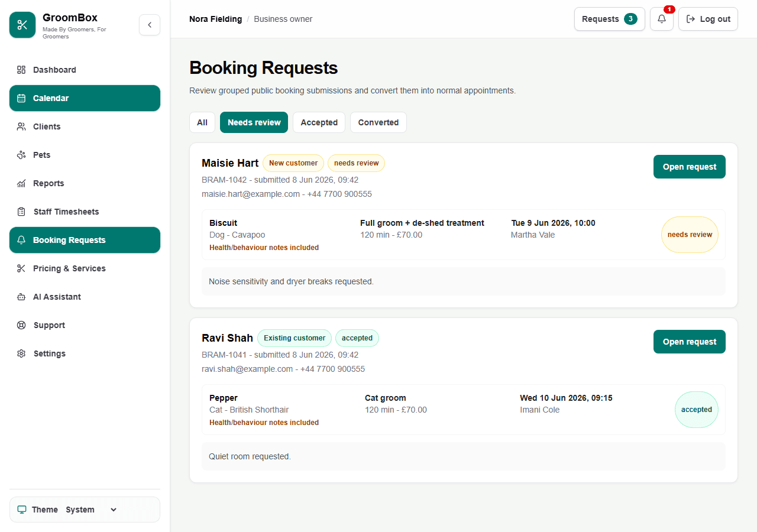This screenshot has height=532, width=757.
Task: Click the note about noise sensitivity and dryer breaks
Action: click(291, 281)
